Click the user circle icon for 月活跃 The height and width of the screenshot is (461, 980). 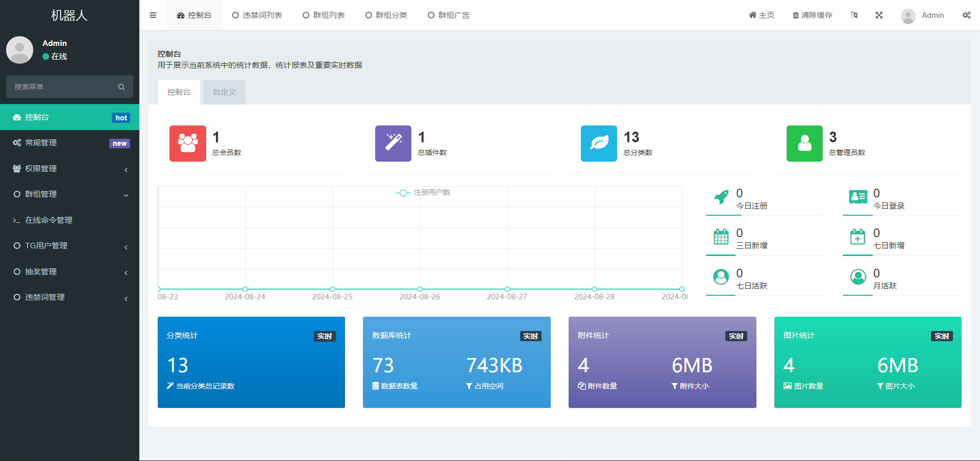pos(858,277)
